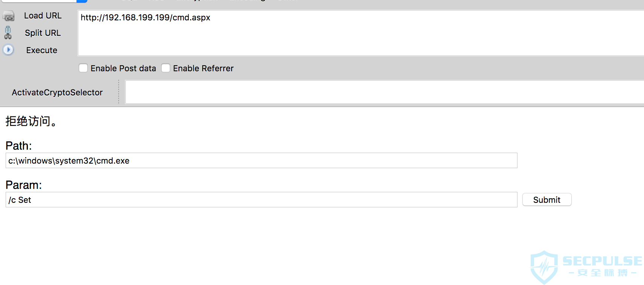
Task: Click the "Path:" label
Action: 19,146
